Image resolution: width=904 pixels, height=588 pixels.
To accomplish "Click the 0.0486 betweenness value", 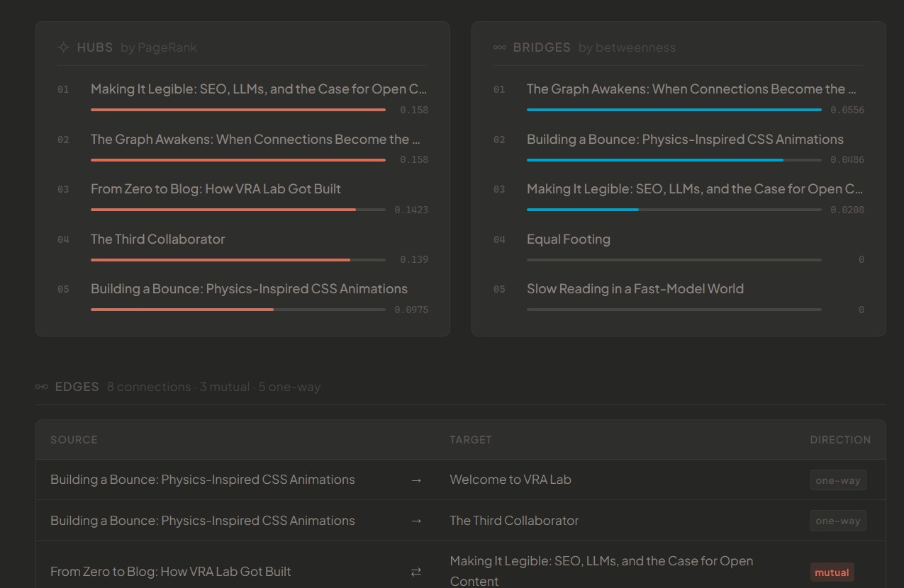I will coord(847,160).
